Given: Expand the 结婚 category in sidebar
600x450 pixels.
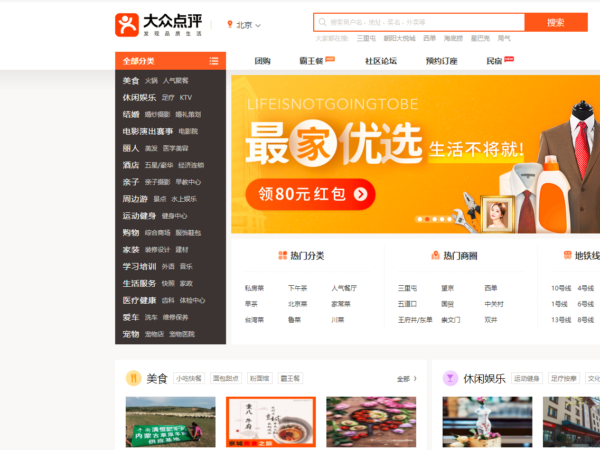Looking at the screenshot, I should 131,114.
